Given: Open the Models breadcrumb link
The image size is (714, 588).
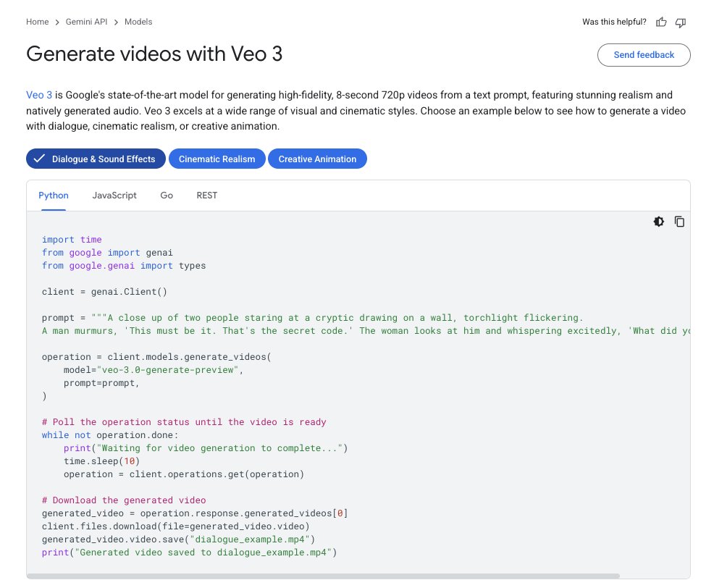Looking at the screenshot, I should pos(138,22).
